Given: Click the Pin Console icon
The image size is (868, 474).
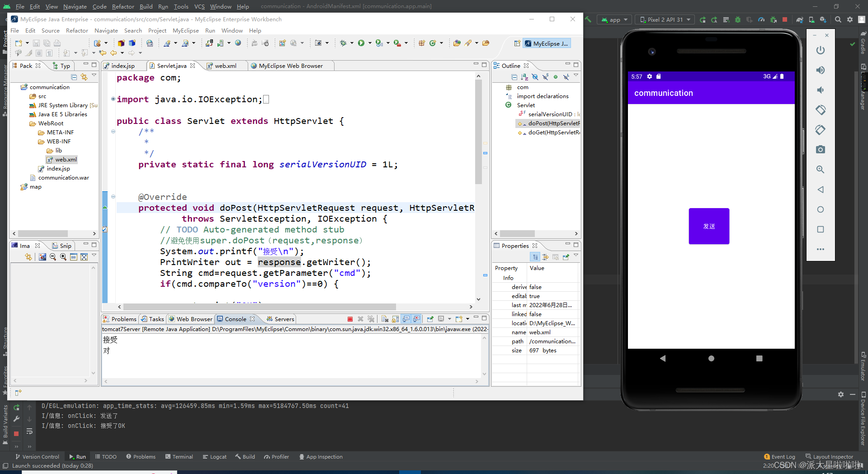Looking at the screenshot, I should pyautogui.click(x=430, y=319).
